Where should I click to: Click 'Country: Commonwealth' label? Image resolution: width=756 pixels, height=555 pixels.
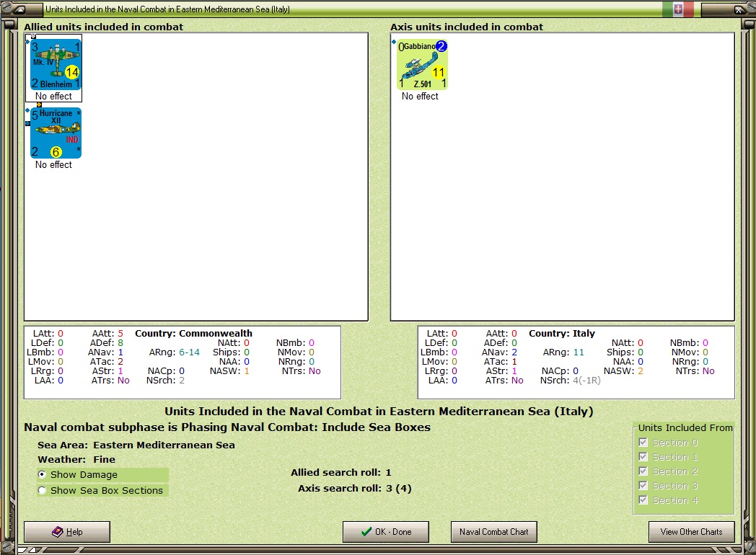coord(193,334)
